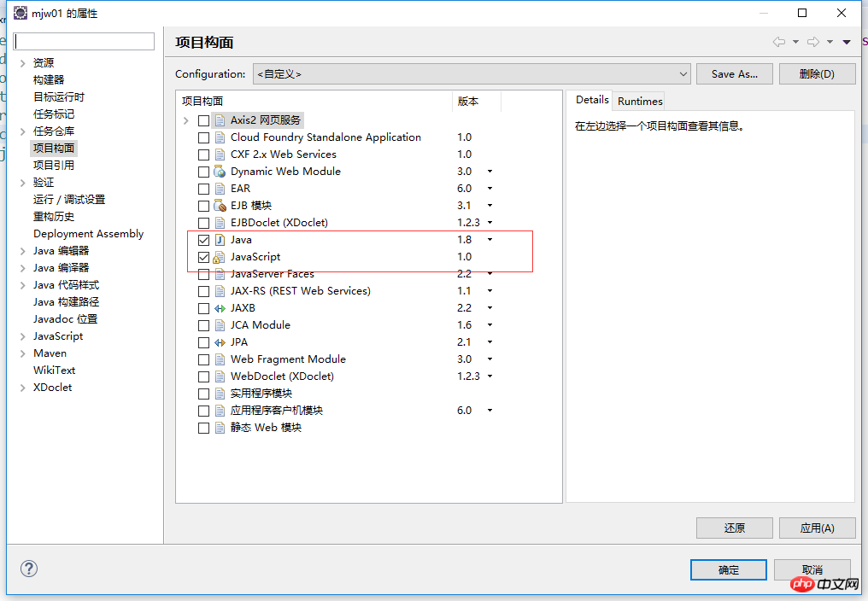Click the JPA arrows icon
The image size is (868, 601).
click(x=220, y=342)
